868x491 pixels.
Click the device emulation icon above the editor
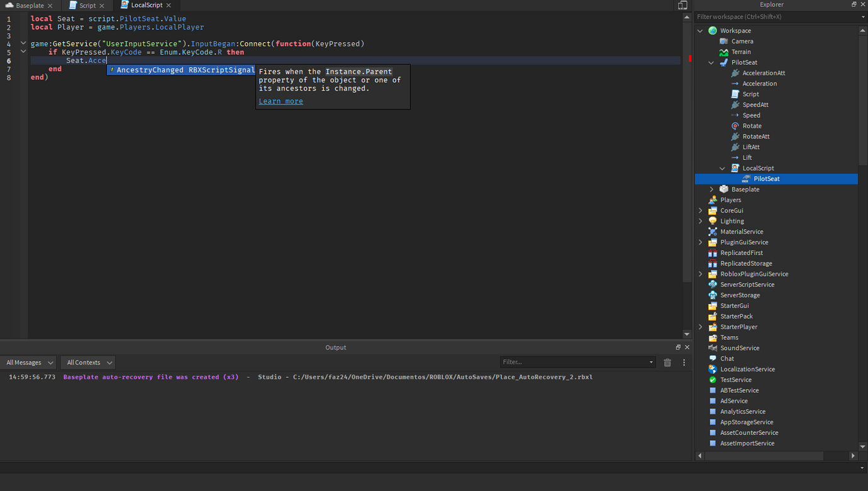[682, 5]
